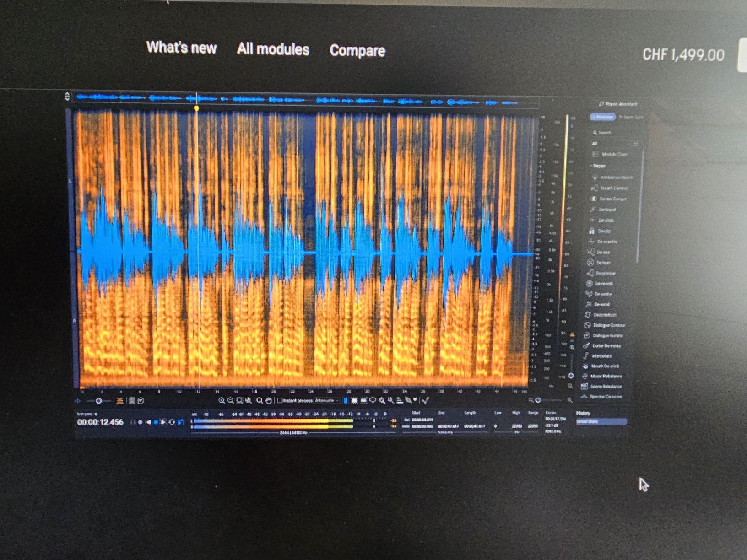The height and width of the screenshot is (560, 747).
Task: Click the play button in transport
Action: [x=163, y=422]
